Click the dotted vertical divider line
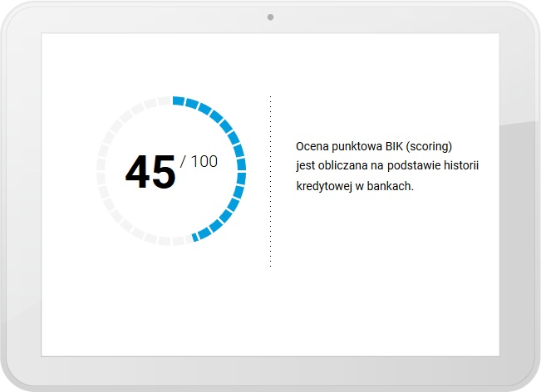 point(270,181)
